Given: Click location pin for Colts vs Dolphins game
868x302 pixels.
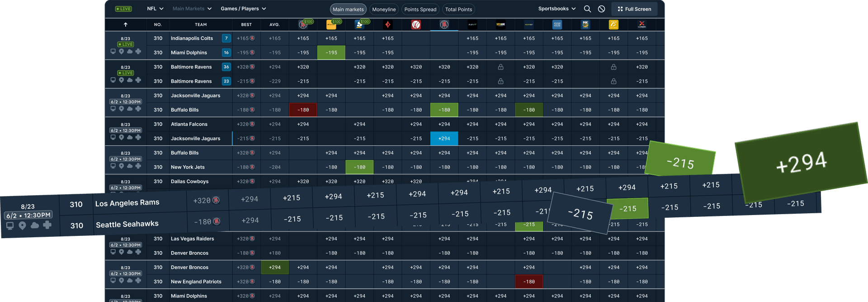Looking at the screenshot, I should point(121,52).
